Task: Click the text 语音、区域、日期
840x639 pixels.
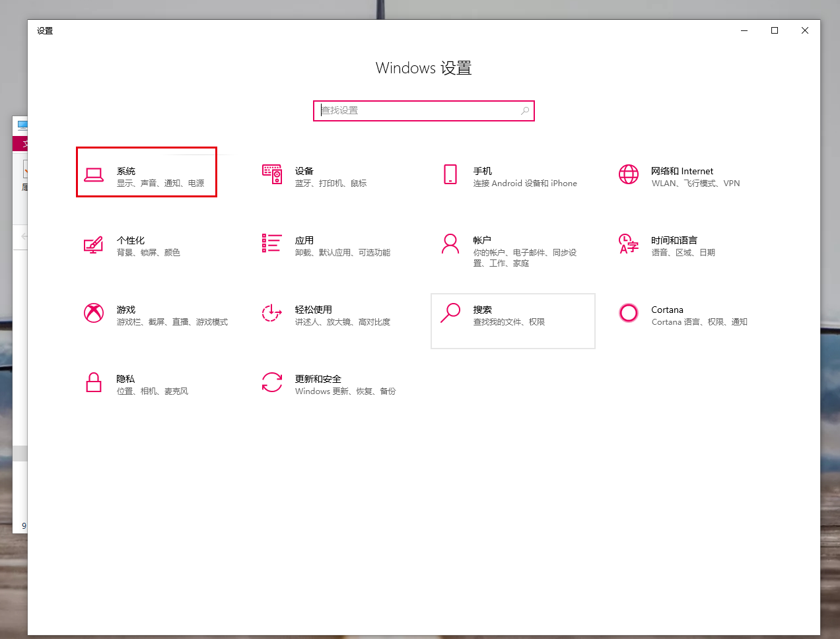Action: (x=683, y=253)
